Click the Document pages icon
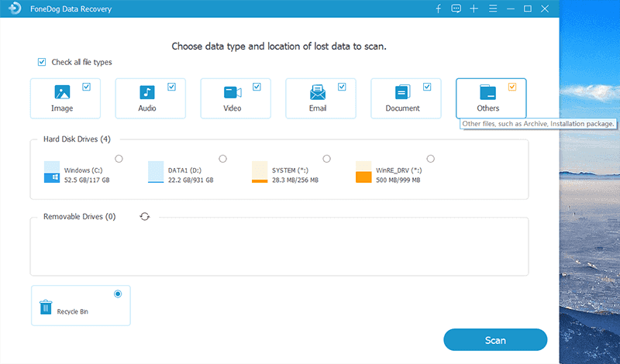This screenshot has width=620, height=364. pyautogui.click(x=402, y=92)
